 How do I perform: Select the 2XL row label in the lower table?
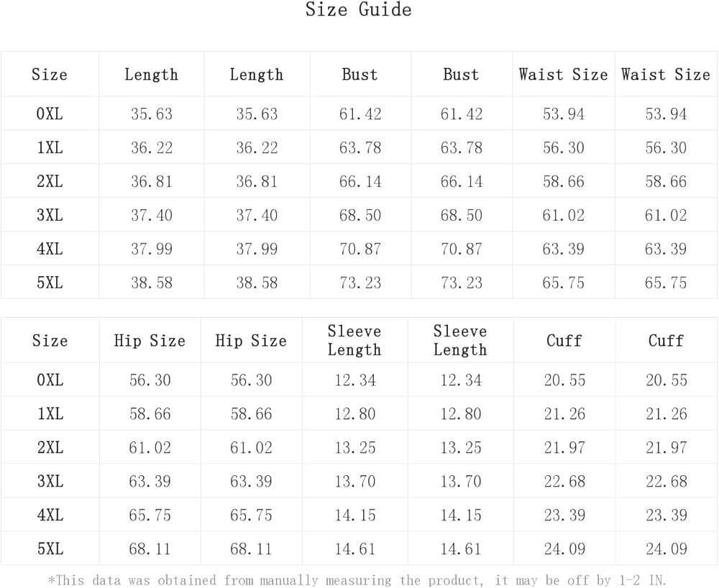click(x=50, y=447)
